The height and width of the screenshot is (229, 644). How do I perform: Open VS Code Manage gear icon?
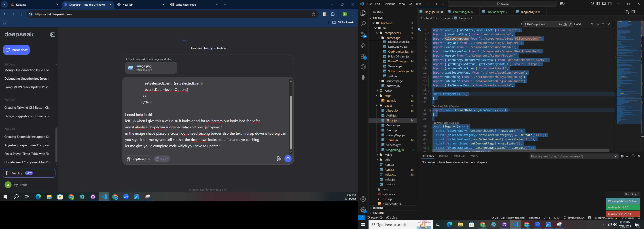[363, 210]
